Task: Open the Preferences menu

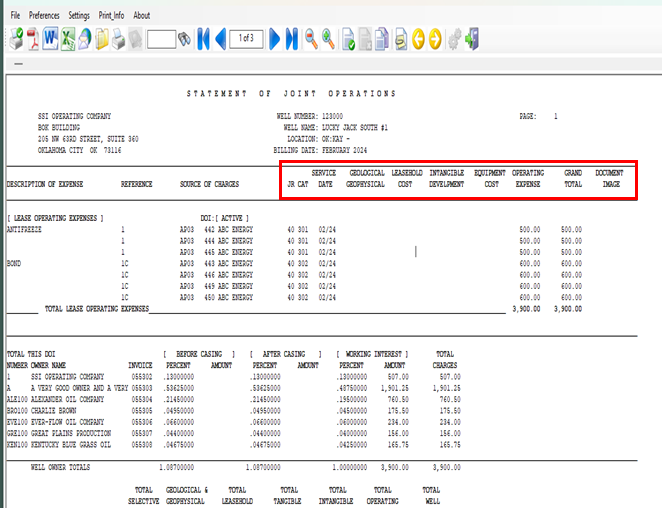Action: pos(44,15)
